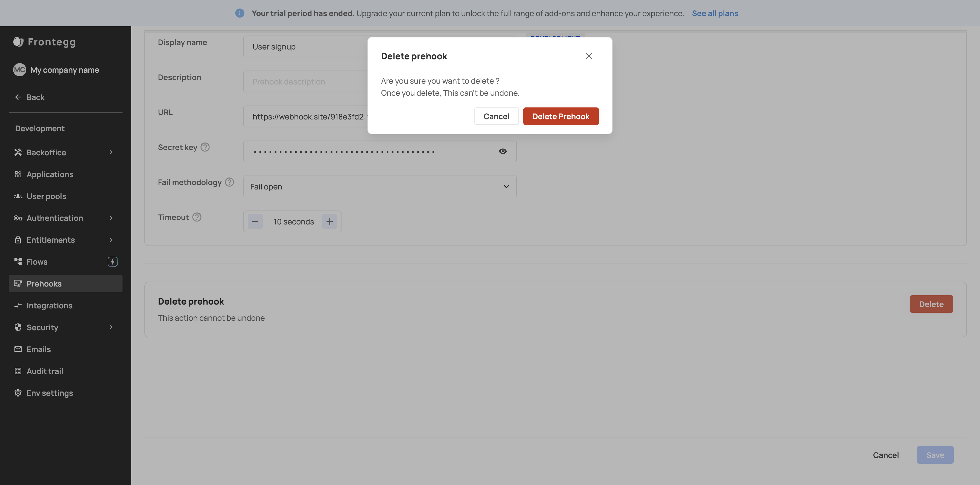Viewport: 980px width, 485px height.
Task: Confirm with the Delete Prehook button
Action: [x=560, y=116]
